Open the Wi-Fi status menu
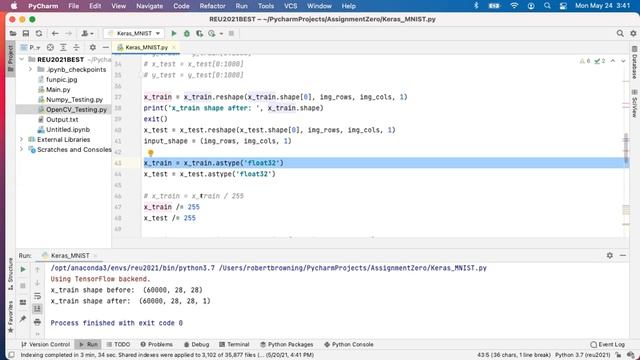 514,6
